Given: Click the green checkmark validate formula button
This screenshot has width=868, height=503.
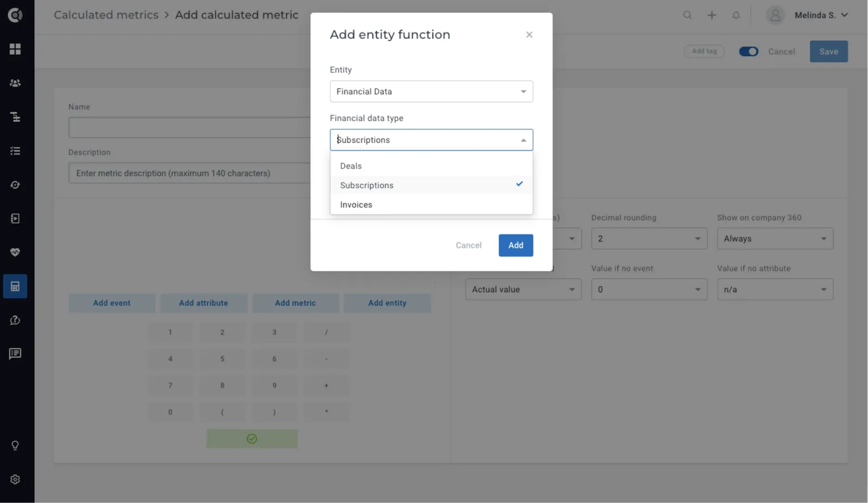Looking at the screenshot, I should point(252,438).
